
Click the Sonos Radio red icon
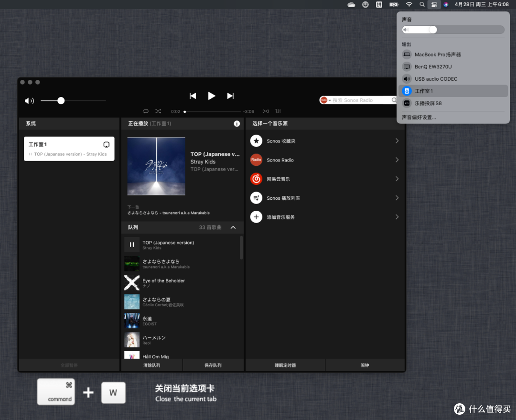[x=256, y=160]
